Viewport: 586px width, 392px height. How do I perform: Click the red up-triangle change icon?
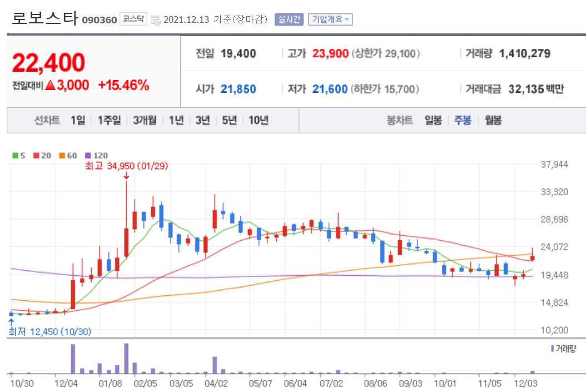click(50, 86)
